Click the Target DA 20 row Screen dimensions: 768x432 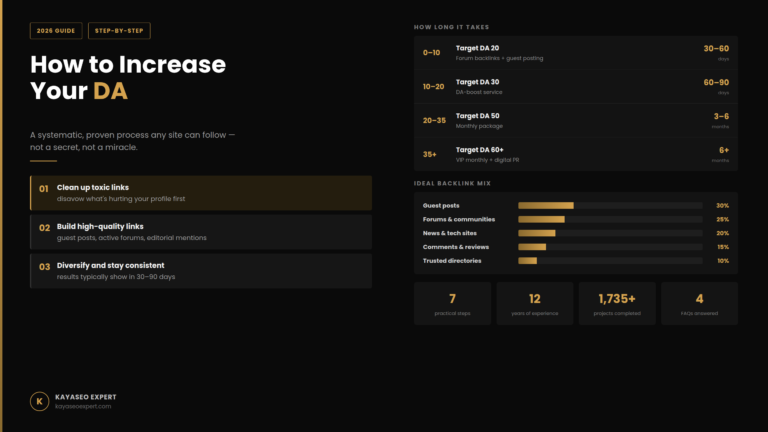(576, 53)
